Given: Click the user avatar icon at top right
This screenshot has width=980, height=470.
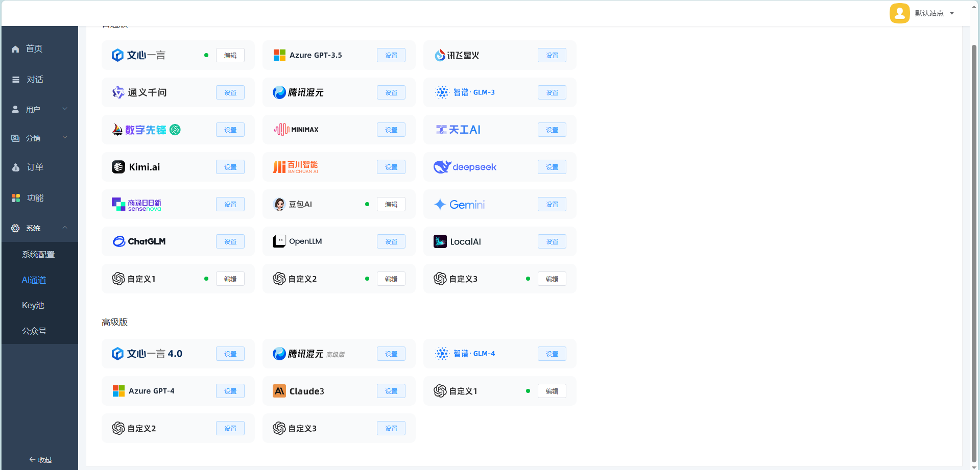Looking at the screenshot, I should 899,13.
